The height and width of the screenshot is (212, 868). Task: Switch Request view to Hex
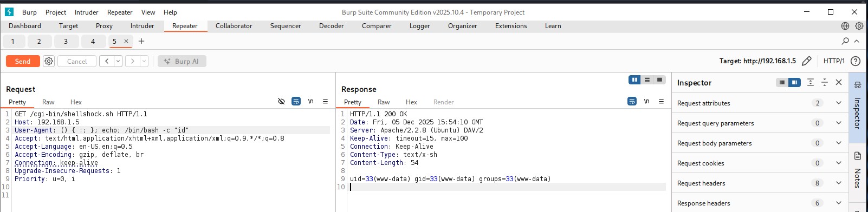[76, 102]
